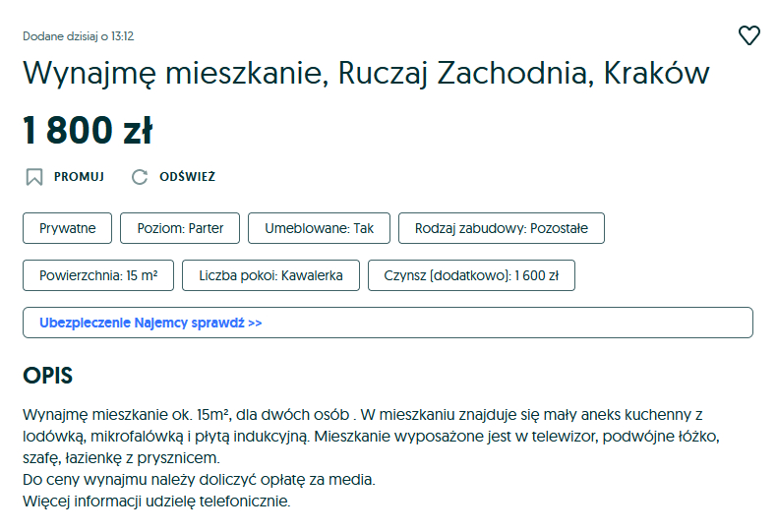Click Liczba pokoi: Kawalerka tag
This screenshot has height=532, width=777.
(270, 275)
